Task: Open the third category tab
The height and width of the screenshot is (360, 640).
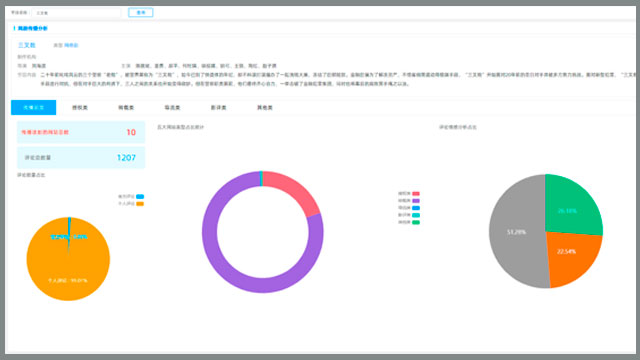Action: coord(126,107)
